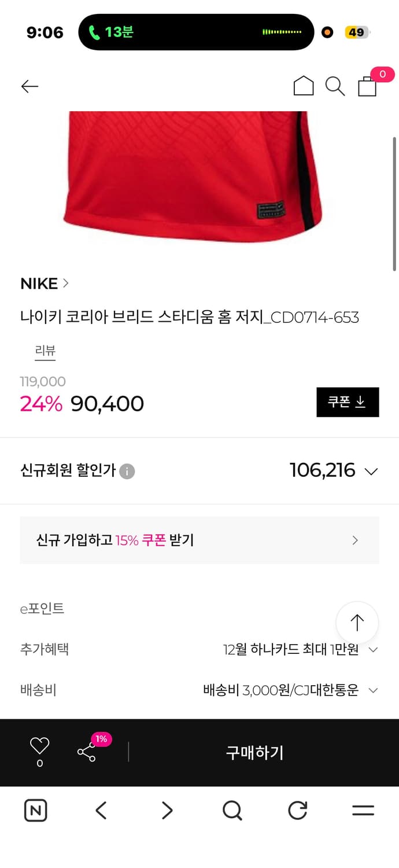Refresh the page via bottom toolbar
The width and height of the screenshot is (399, 868).
(297, 811)
